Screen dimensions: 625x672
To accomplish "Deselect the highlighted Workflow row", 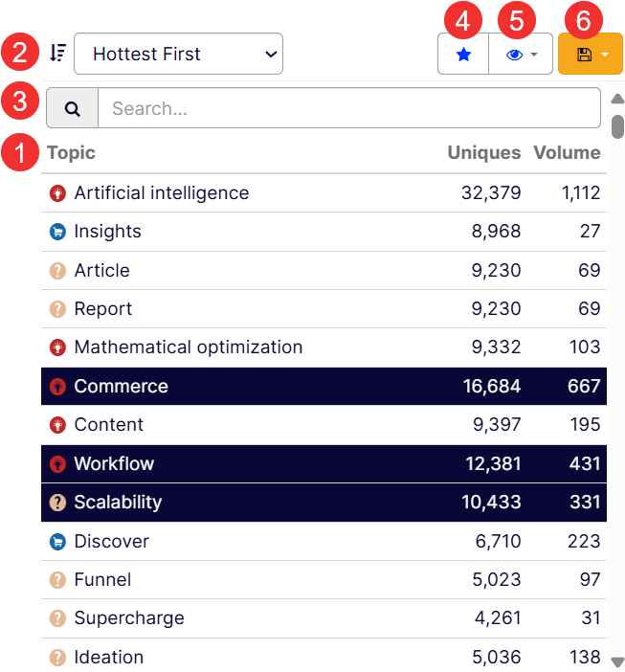I will point(324,464).
